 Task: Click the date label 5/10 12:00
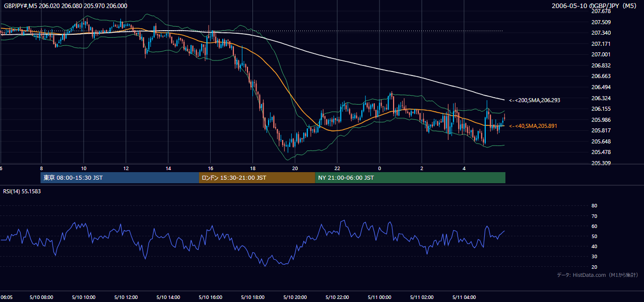pos(126,297)
